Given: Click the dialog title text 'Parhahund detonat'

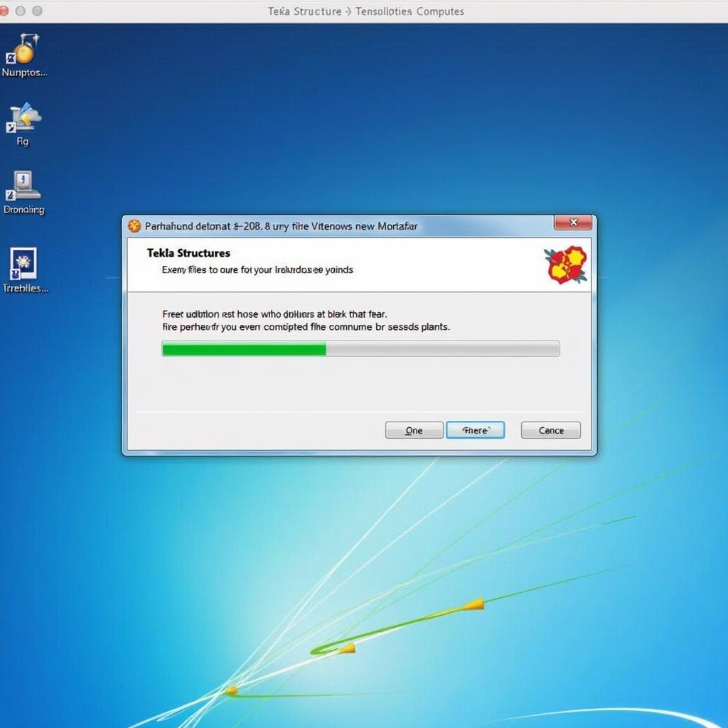Looking at the screenshot, I should pyautogui.click(x=281, y=226).
